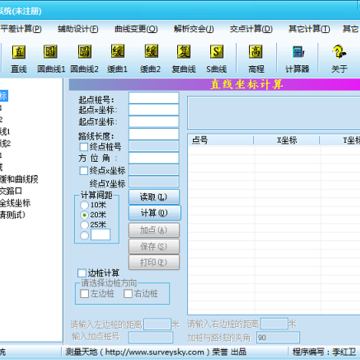Open the 关于 about dialog
360x360 pixels.
[339, 58]
